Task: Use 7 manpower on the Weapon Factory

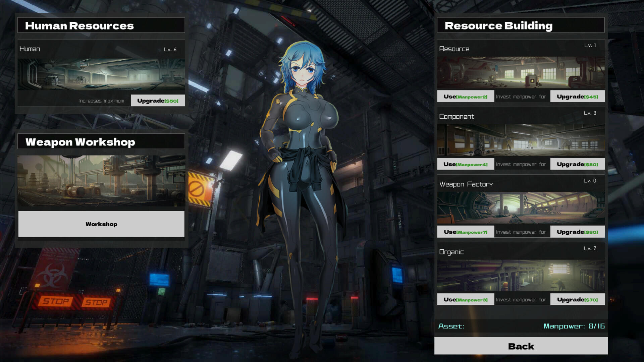Action: tap(466, 231)
